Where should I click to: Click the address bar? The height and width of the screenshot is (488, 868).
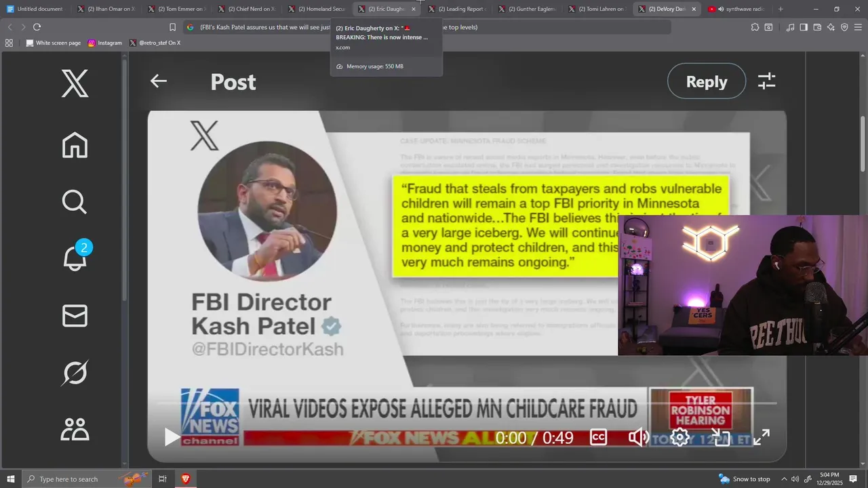427,27
